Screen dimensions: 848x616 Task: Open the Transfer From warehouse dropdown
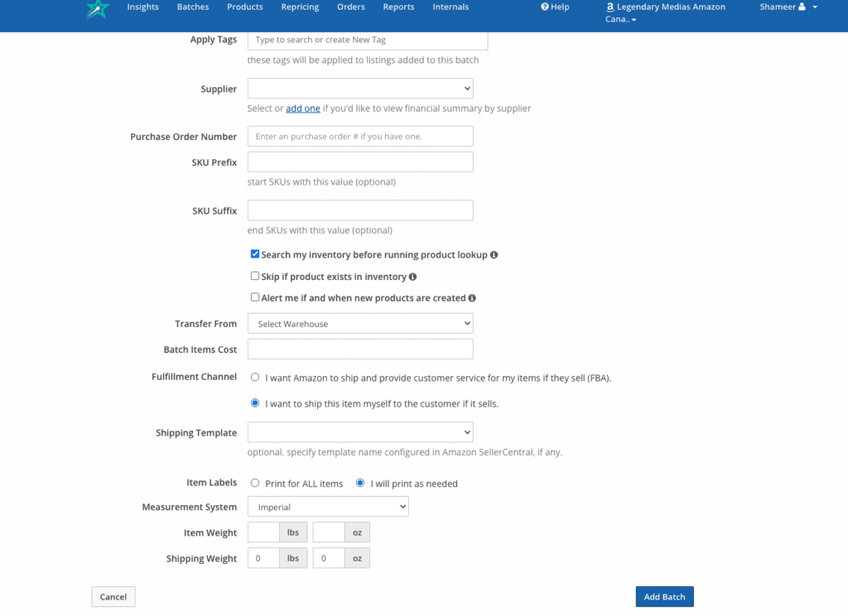pos(360,324)
